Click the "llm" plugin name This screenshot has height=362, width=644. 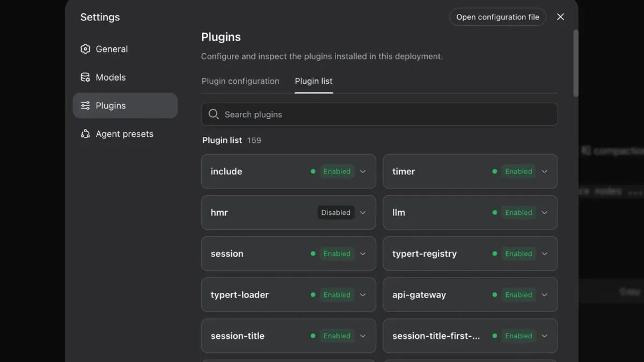point(399,213)
